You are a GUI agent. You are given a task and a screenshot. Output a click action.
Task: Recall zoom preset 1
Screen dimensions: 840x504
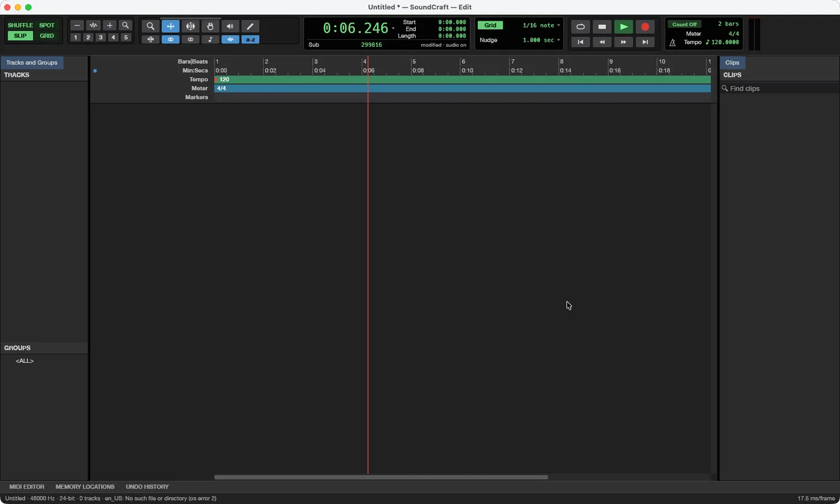click(76, 37)
